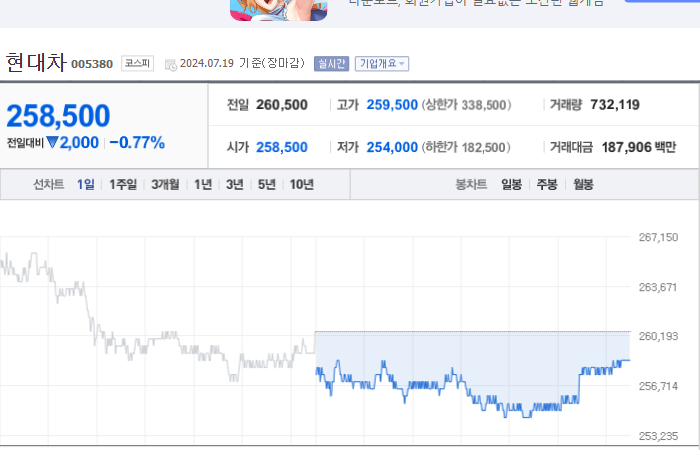The image size is (700, 450).
Task: Click the chart axis label 253,235
Action: click(658, 436)
